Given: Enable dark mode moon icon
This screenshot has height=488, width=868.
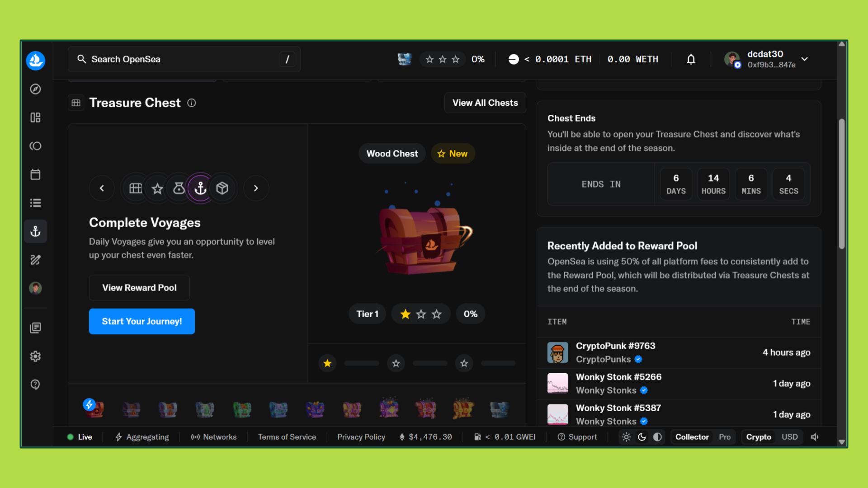Looking at the screenshot, I should coord(642,437).
